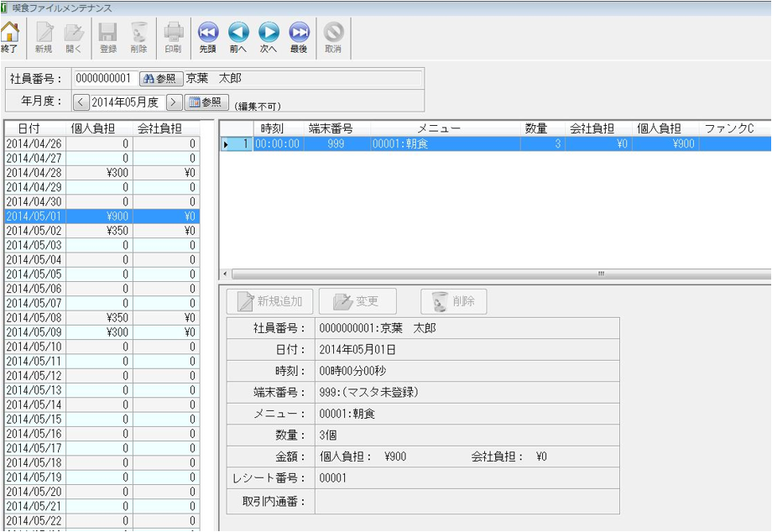Viewport: 772px width, 532px height.
Task: Click the 個人負担 header in date list
Action: tap(99, 128)
